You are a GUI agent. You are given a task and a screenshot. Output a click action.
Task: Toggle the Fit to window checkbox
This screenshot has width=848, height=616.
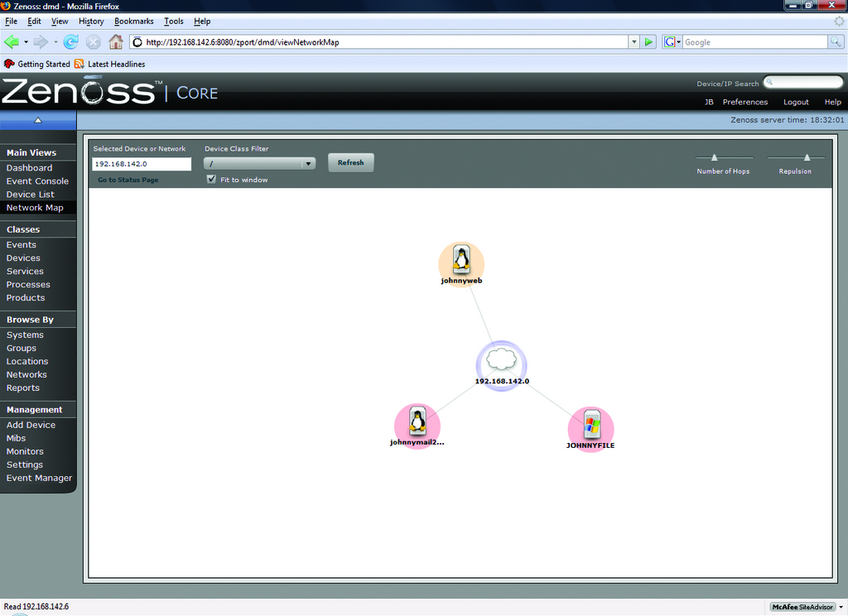coord(212,179)
